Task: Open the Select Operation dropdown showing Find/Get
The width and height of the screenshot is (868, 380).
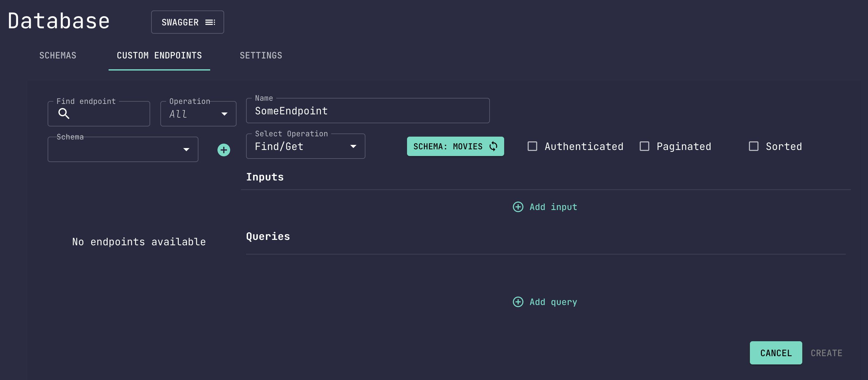Action: tap(306, 146)
